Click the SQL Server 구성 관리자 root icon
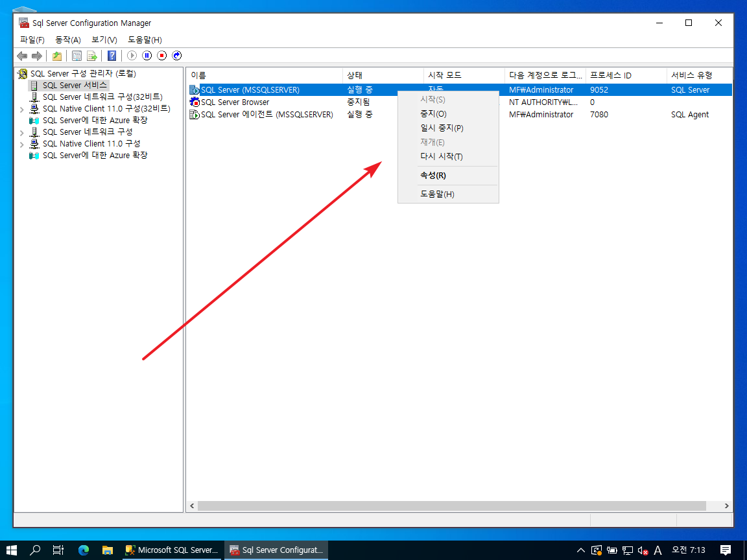Viewport: 747px width, 560px height. (23, 74)
